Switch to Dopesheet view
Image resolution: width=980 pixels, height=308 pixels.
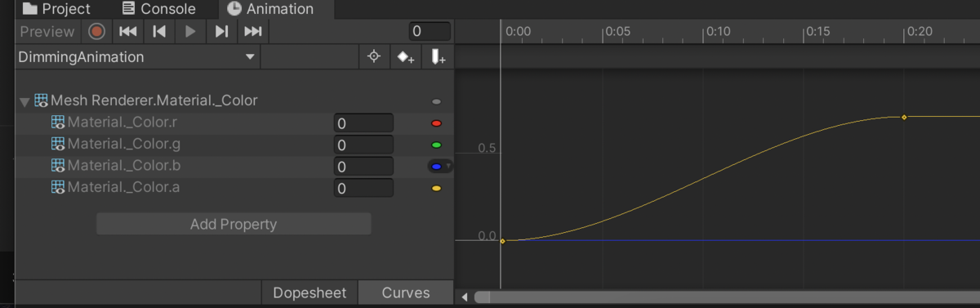(x=310, y=292)
